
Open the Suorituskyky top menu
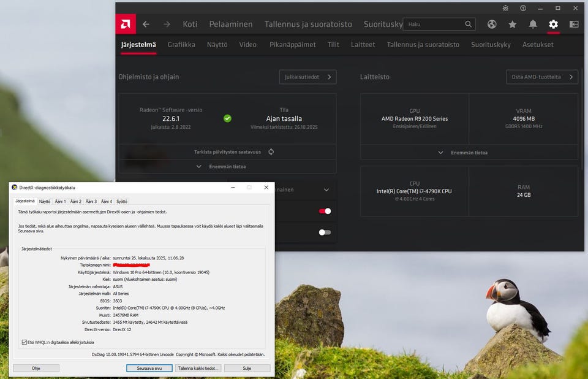click(383, 24)
